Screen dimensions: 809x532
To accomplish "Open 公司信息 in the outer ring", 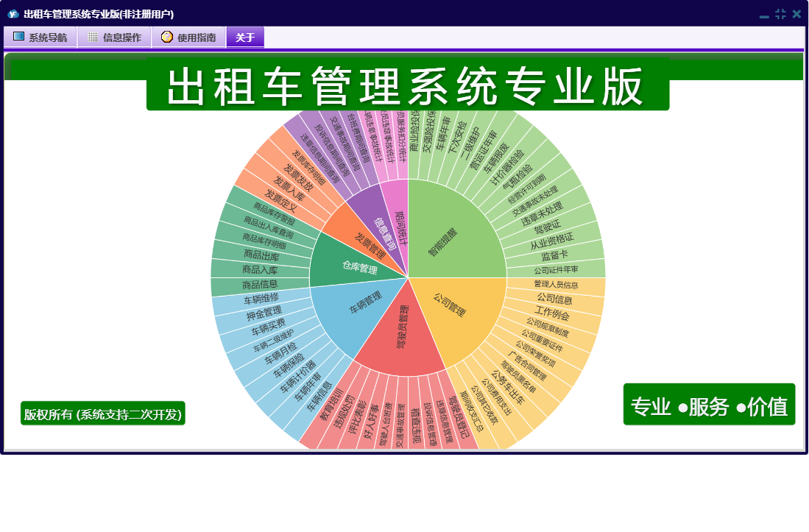I will tap(555, 298).
